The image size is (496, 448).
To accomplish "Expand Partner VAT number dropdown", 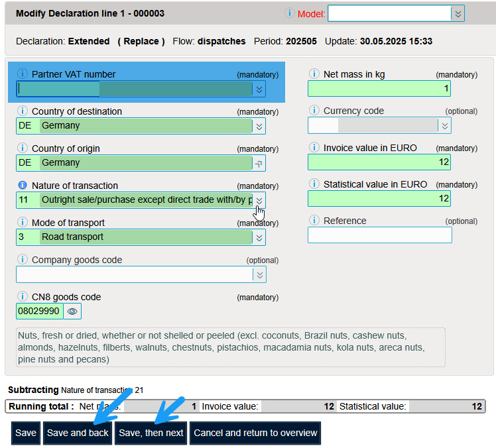I will pos(259,89).
